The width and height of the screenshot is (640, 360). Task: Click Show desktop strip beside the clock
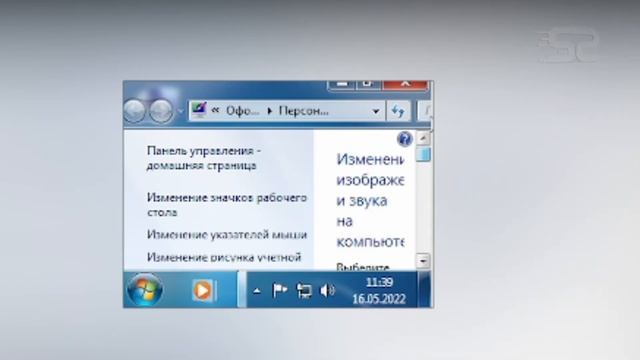[424, 289]
